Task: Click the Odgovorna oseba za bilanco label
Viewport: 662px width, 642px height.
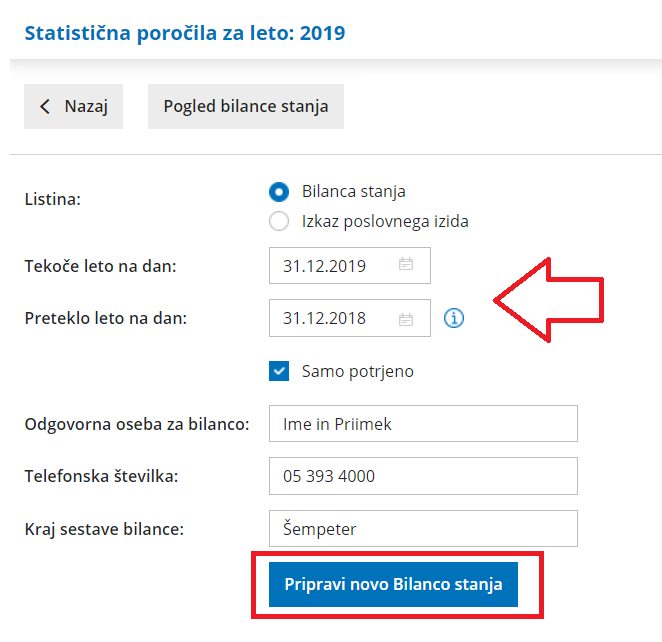Action: pos(136,424)
